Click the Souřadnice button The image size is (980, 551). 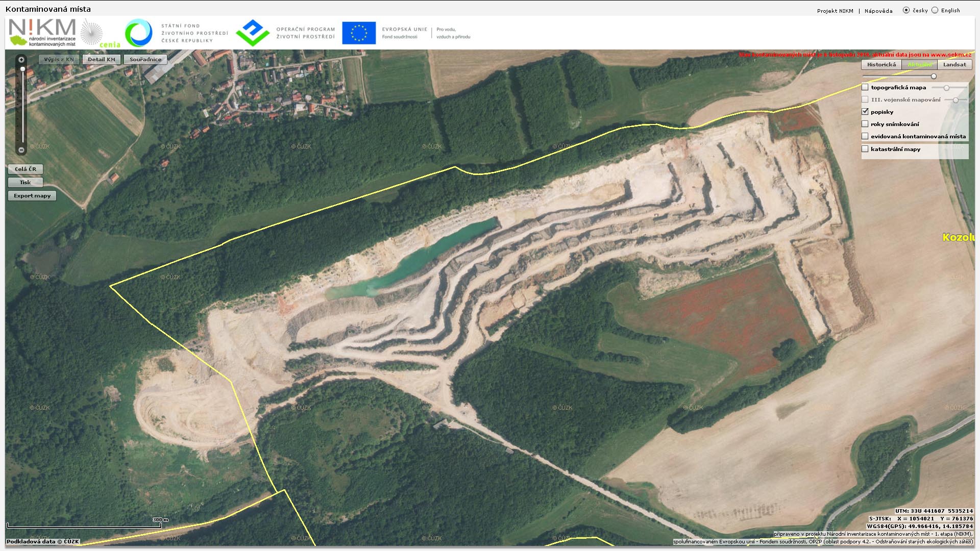145,60
